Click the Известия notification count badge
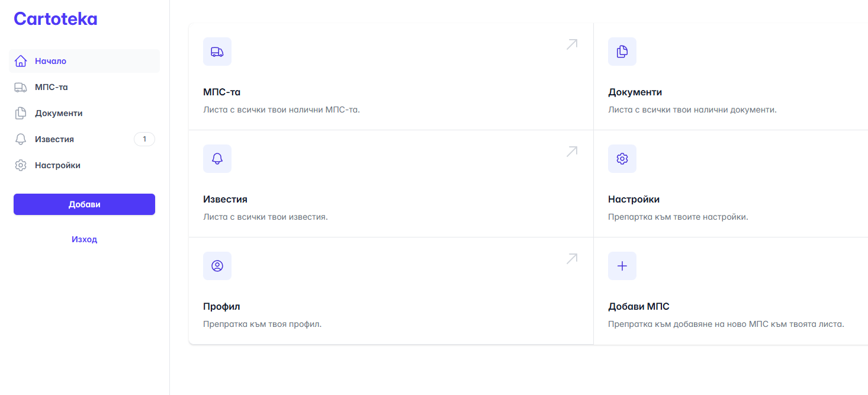Screen dimensions: 868x395 click(x=144, y=139)
